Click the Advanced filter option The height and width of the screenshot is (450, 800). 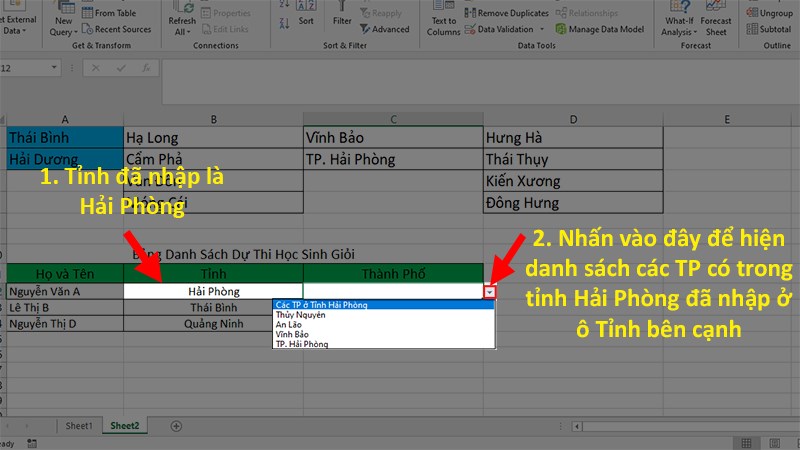[x=384, y=29]
